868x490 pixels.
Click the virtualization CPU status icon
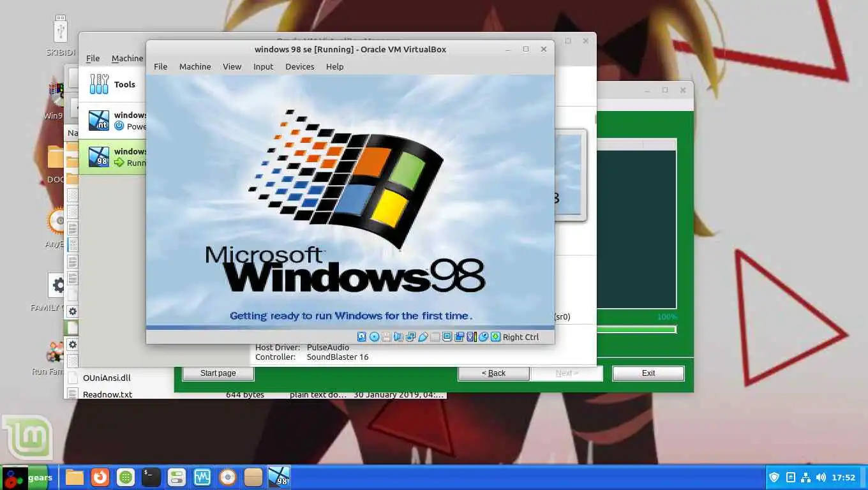(x=472, y=337)
